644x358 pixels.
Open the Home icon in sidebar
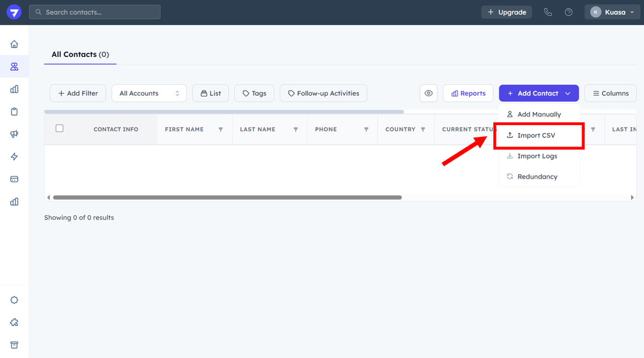tap(14, 44)
